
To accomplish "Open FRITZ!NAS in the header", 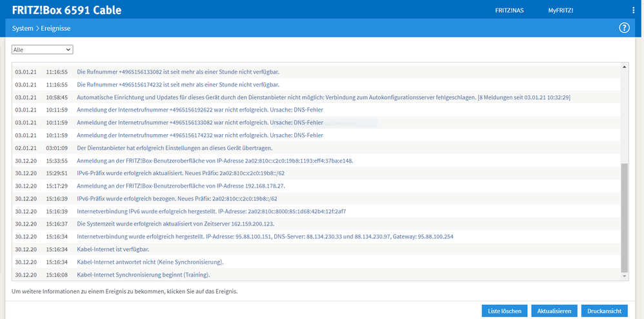I will click(509, 11).
